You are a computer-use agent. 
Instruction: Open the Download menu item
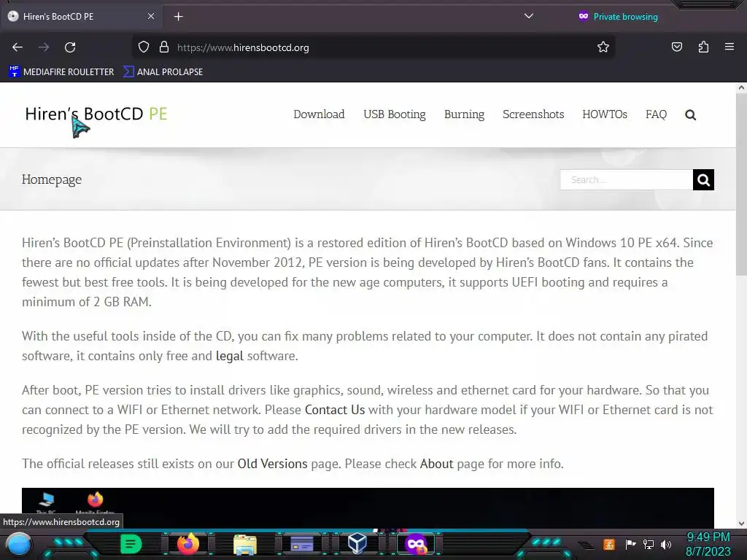pyautogui.click(x=319, y=114)
